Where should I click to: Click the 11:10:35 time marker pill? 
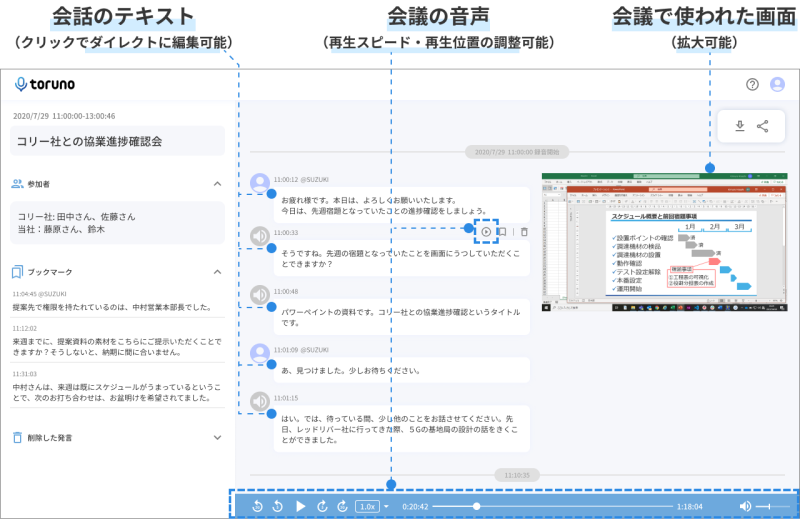[517, 475]
